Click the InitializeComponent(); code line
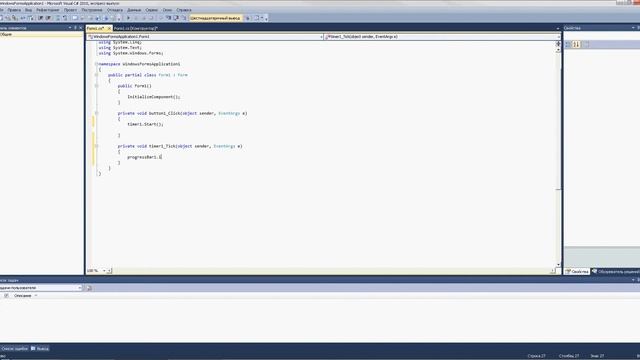The height and width of the screenshot is (360, 640). click(x=153, y=97)
